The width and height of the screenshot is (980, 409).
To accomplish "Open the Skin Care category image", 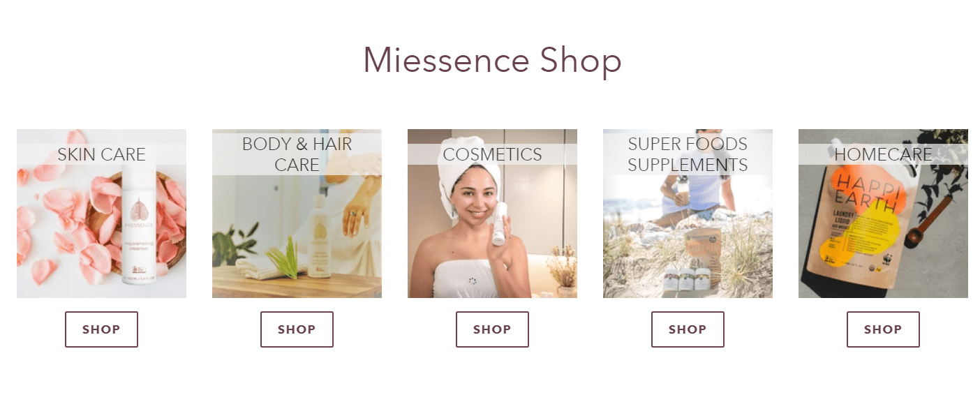I will (101, 214).
